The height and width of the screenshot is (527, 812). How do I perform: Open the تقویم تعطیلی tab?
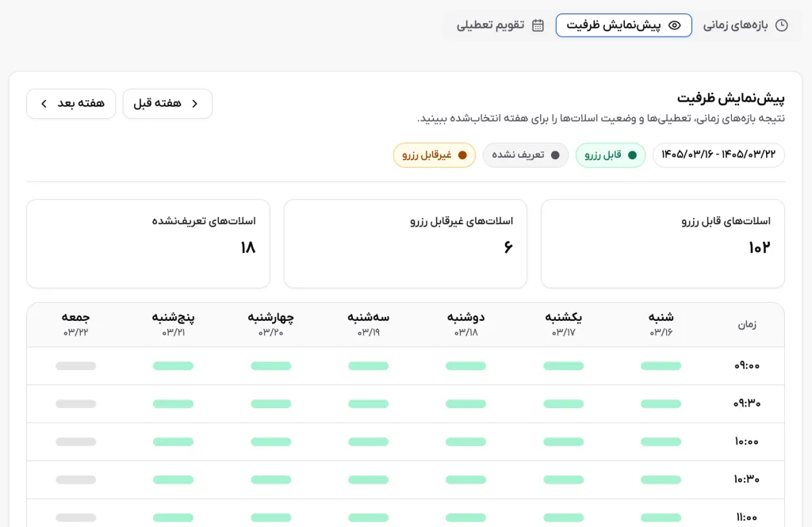[500, 25]
